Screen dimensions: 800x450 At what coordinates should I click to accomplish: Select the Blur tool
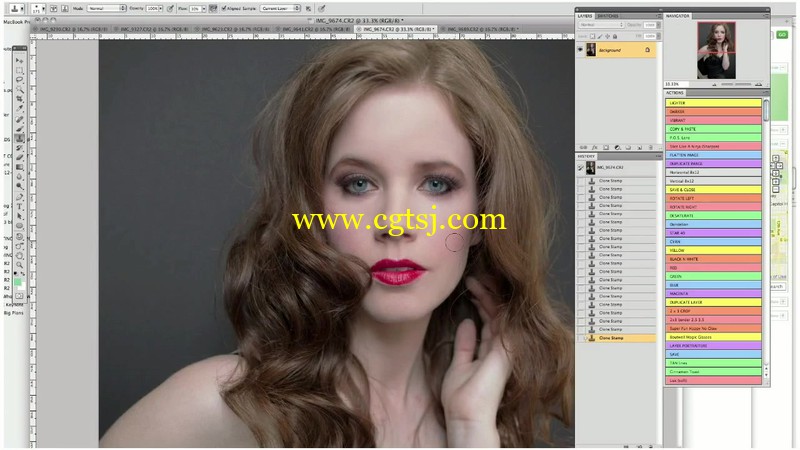click(x=20, y=177)
